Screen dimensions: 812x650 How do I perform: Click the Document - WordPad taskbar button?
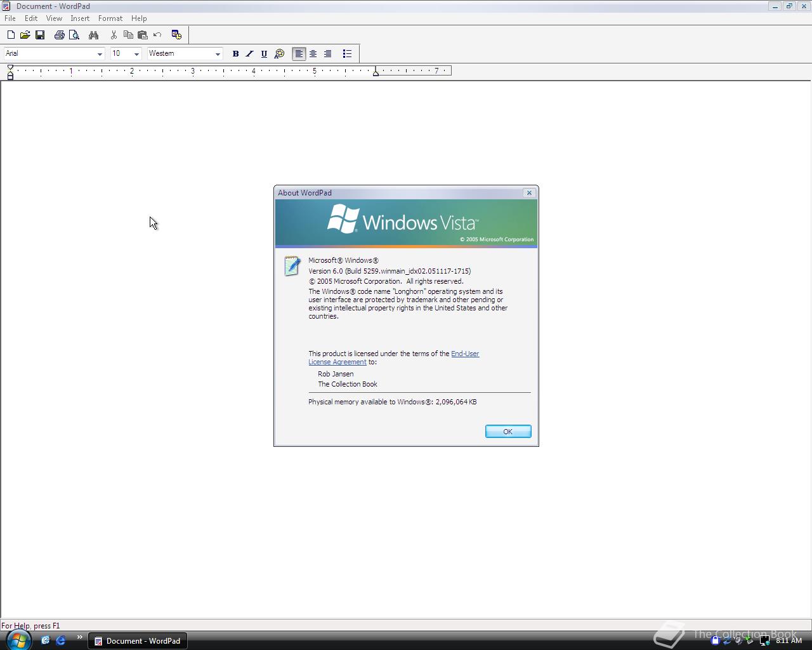coord(138,641)
